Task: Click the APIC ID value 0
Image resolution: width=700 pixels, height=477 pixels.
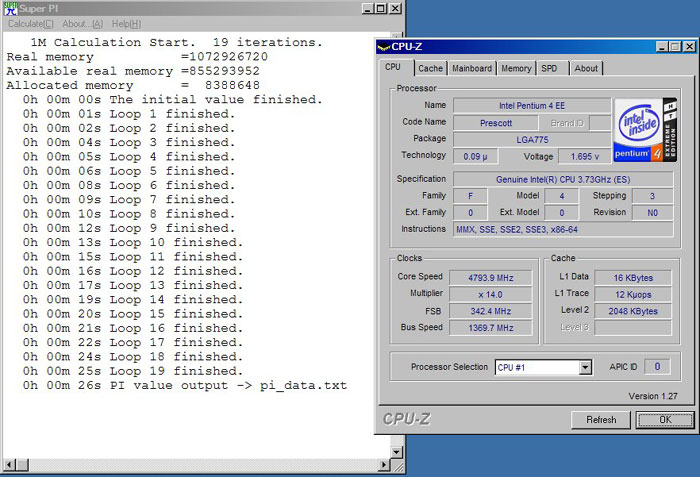Action: coord(657,367)
